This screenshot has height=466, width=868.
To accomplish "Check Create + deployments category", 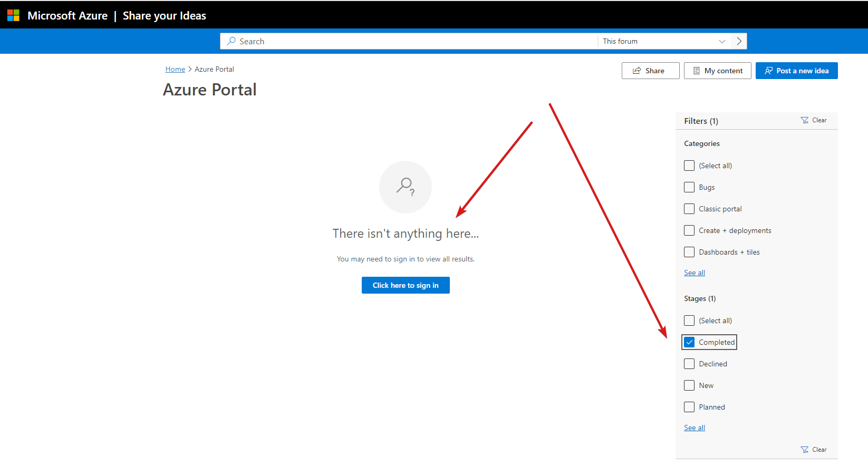I will pos(689,230).
